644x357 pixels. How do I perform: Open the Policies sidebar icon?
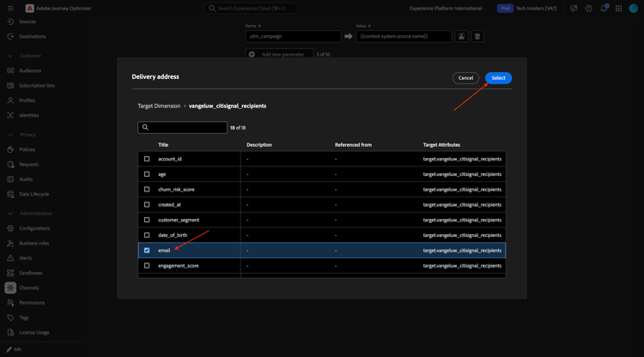point(10,149)
